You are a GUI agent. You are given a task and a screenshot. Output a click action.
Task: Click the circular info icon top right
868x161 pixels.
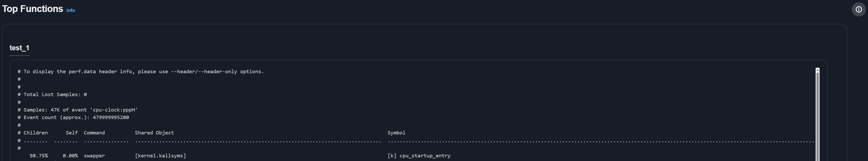[x=859, y=9]
